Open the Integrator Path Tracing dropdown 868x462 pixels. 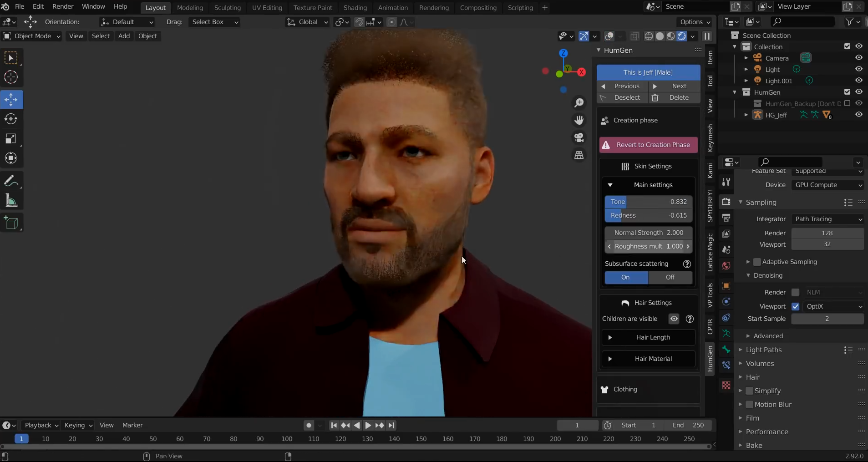pos(827,219)
